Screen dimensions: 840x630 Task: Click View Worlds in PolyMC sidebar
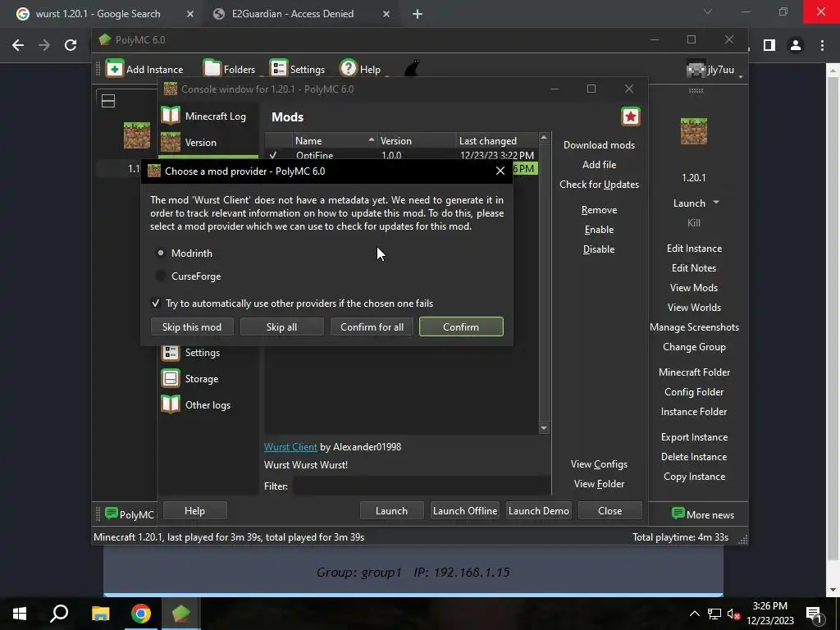(x=694, y=308)
